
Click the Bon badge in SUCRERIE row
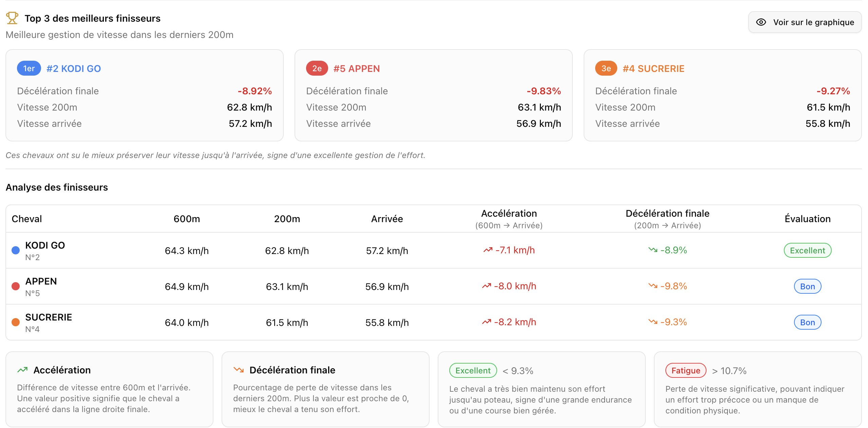coord(807,322)
